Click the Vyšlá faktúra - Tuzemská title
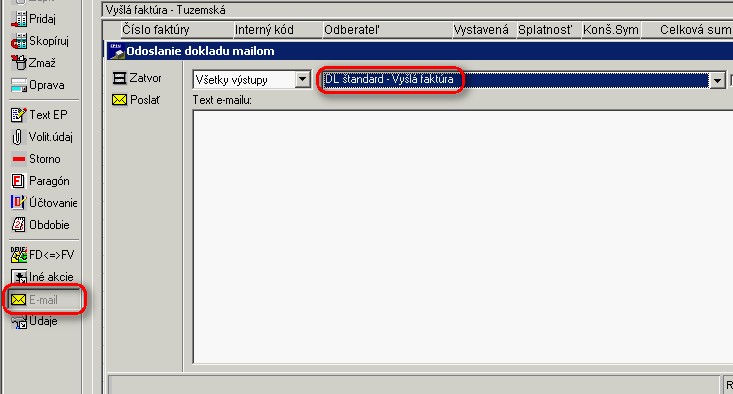Screen dimensions: 733x394 165,10
